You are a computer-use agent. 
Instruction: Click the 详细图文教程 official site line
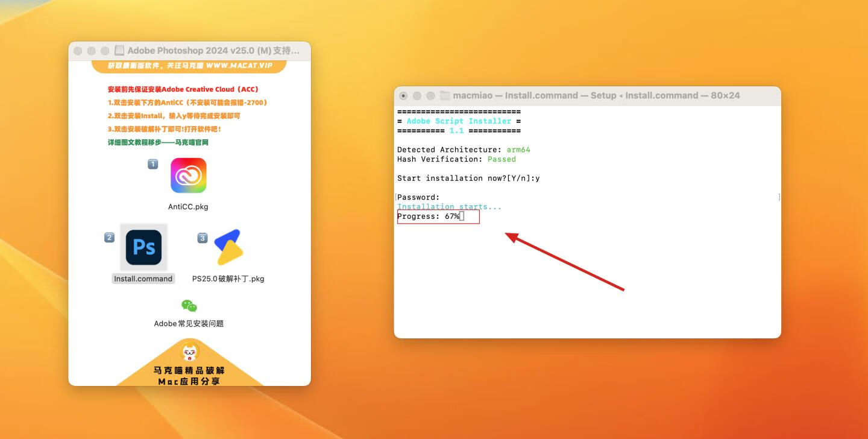[158, 142]
